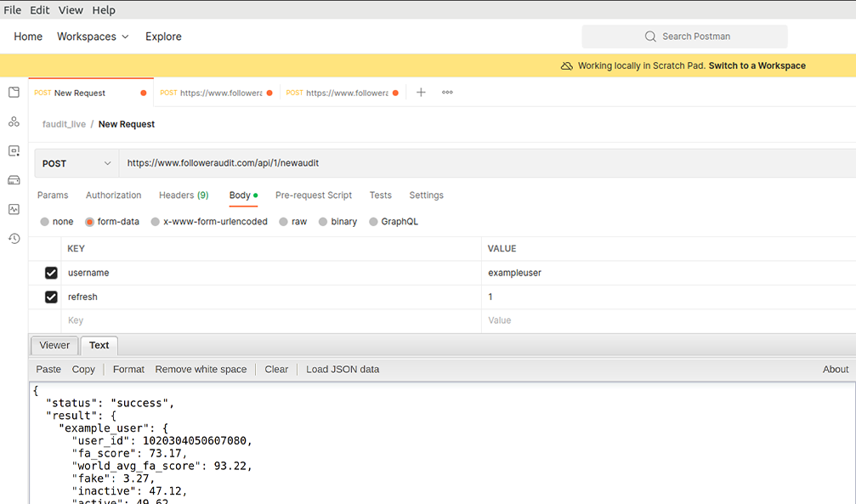856x504 pixels.
Task: Open the File menu
Action: point(12,10)
